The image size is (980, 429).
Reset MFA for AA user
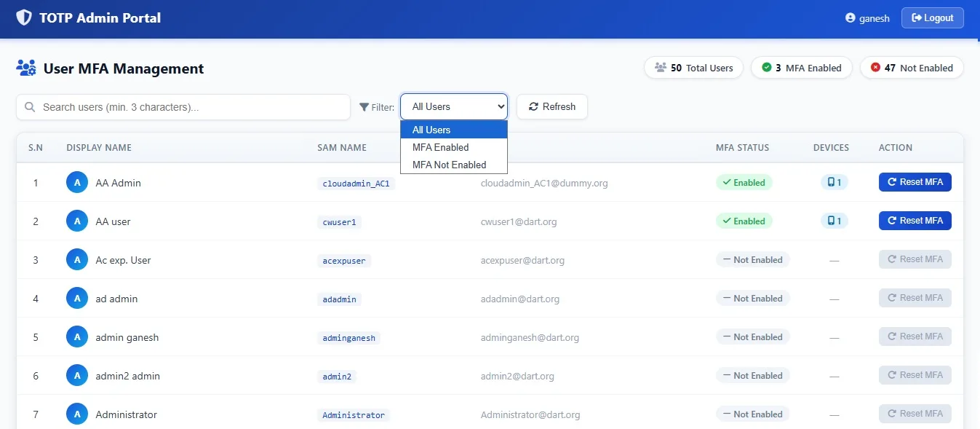click(915, 221)
